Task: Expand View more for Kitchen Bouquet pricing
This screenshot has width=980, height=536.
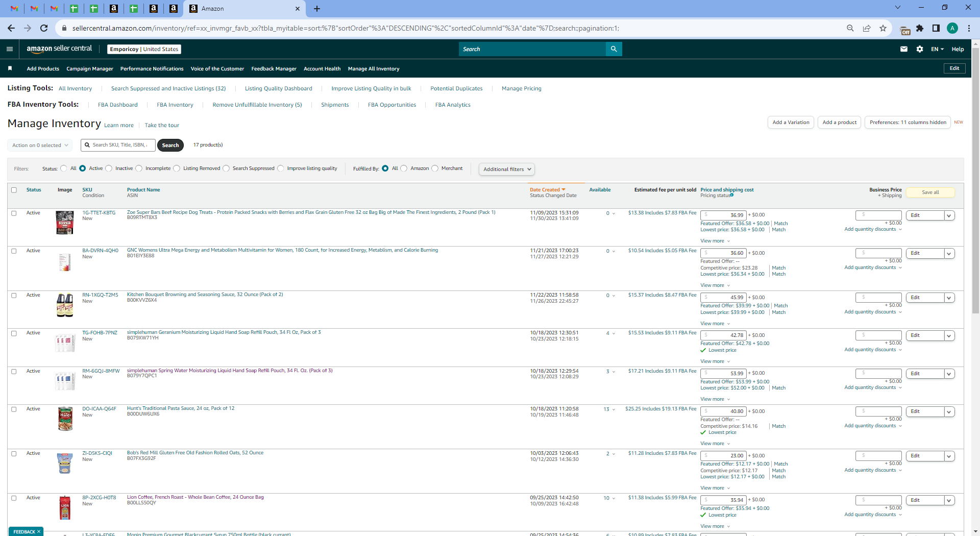Action: [x=715, y=324]
